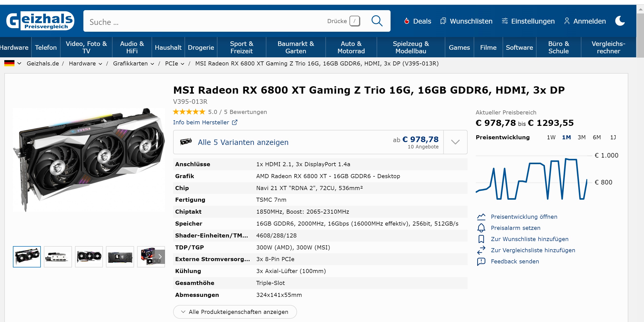Click the Zur Vergleichsliste hinzufügen arrows icon
This screenshot has width=644, height=322.
click(481, 250)
